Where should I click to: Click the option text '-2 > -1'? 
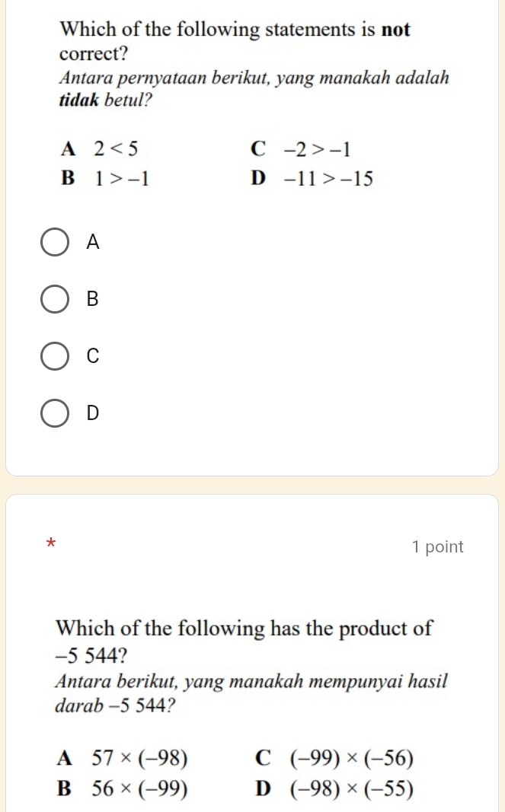click(314, 149)
